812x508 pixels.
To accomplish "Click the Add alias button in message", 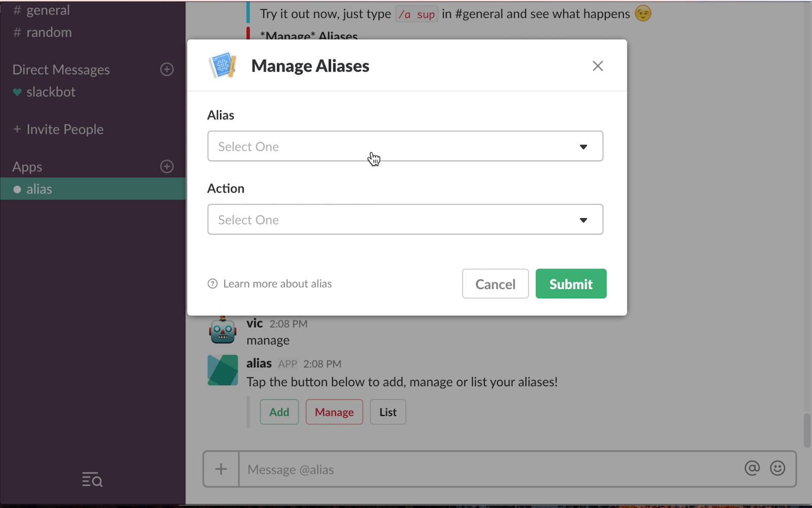I will pyautogui.click(x=279, y=412).
